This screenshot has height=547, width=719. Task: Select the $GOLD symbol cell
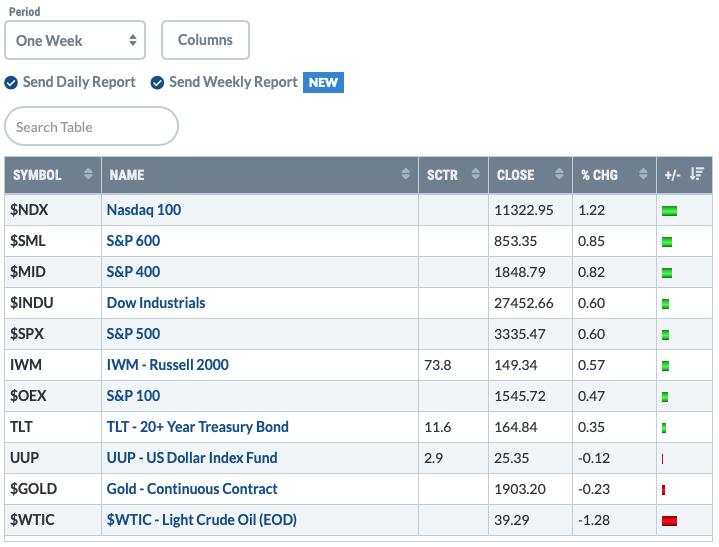click(53, 489)
